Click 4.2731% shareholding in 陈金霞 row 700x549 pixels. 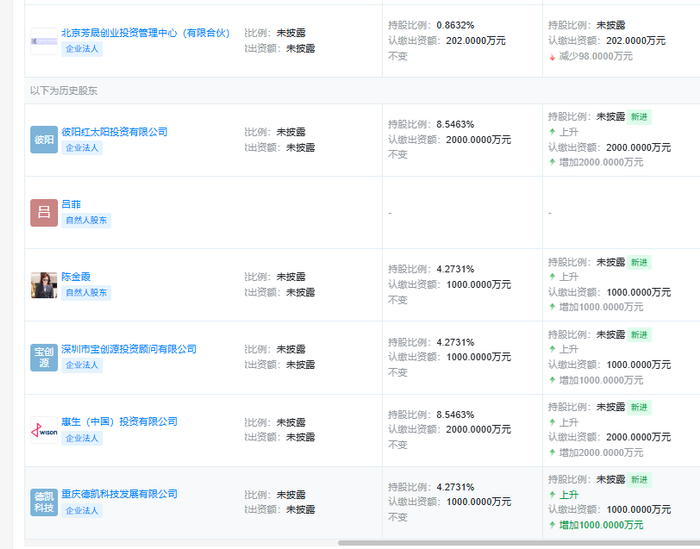tap(455, 269)
